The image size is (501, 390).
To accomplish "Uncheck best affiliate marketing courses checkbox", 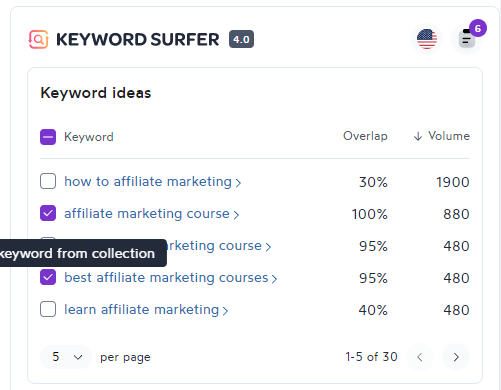I will coord(48,277).
